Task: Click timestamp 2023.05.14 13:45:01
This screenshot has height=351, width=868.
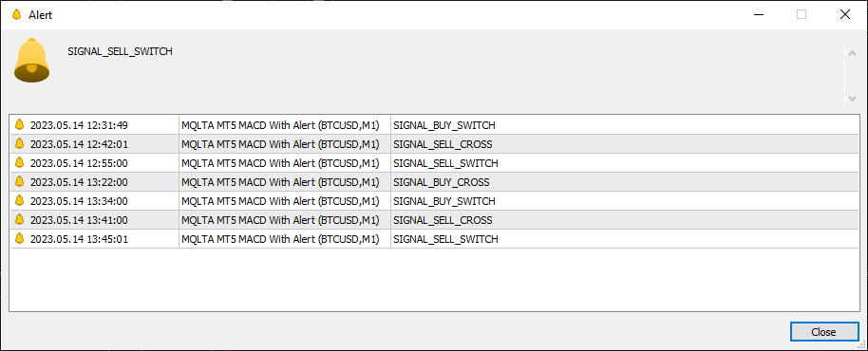Action: (x=79, y=239)
